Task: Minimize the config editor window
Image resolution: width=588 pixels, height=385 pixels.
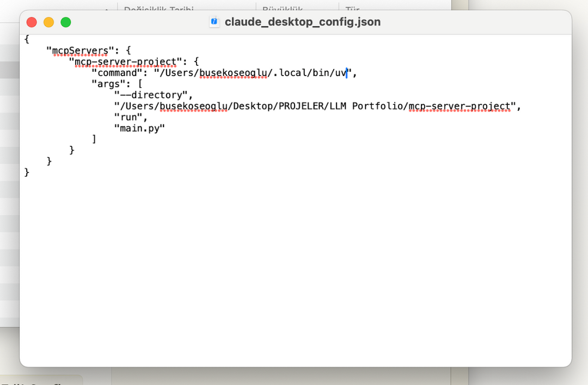Action: [x=49, y=22]
